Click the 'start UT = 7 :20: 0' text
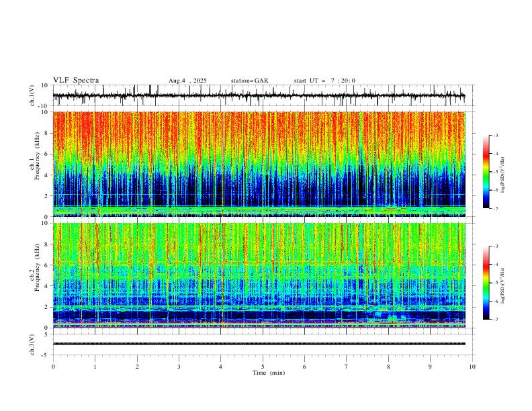 pyautogui.click(x=324, y=81)
